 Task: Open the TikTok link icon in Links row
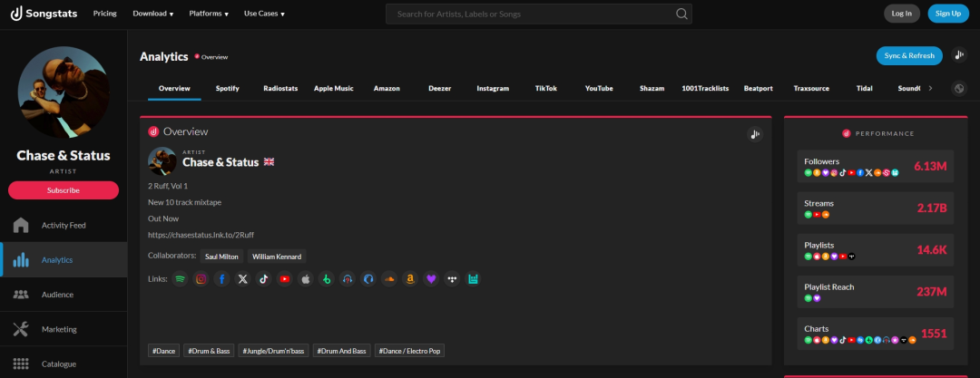[264, 279]
